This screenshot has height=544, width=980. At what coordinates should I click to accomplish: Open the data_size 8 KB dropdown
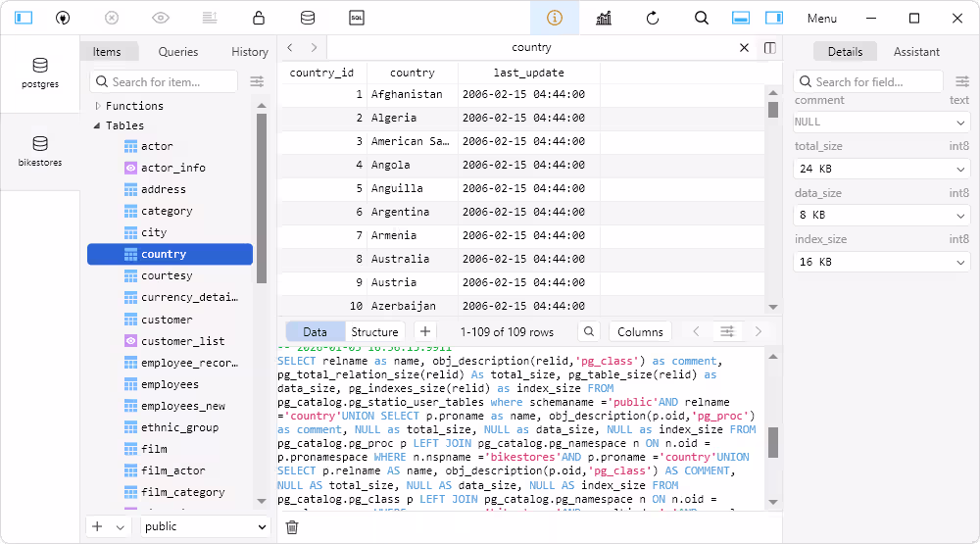881,215
